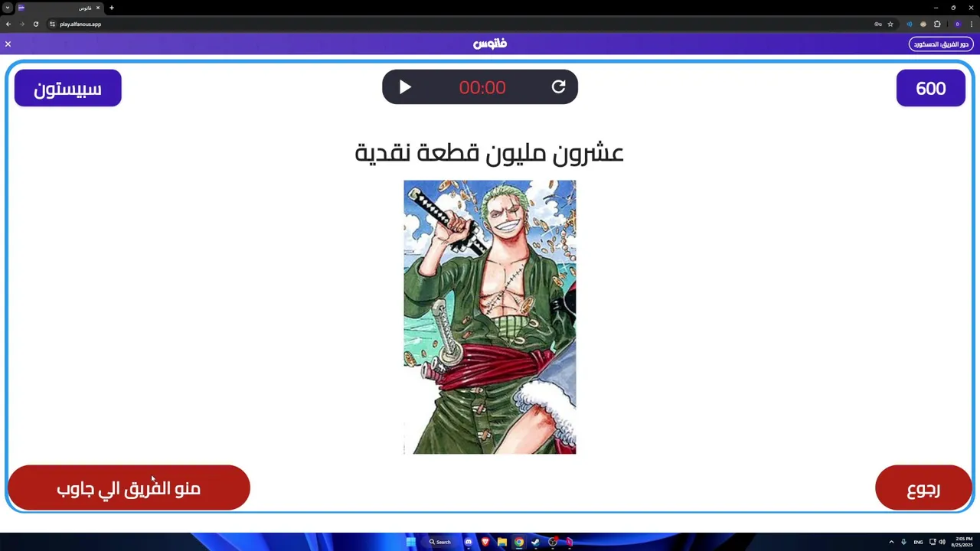Switch to Chrome on the taskbar
The width and height of the screenshot is (980, 551).
(519, 542)
